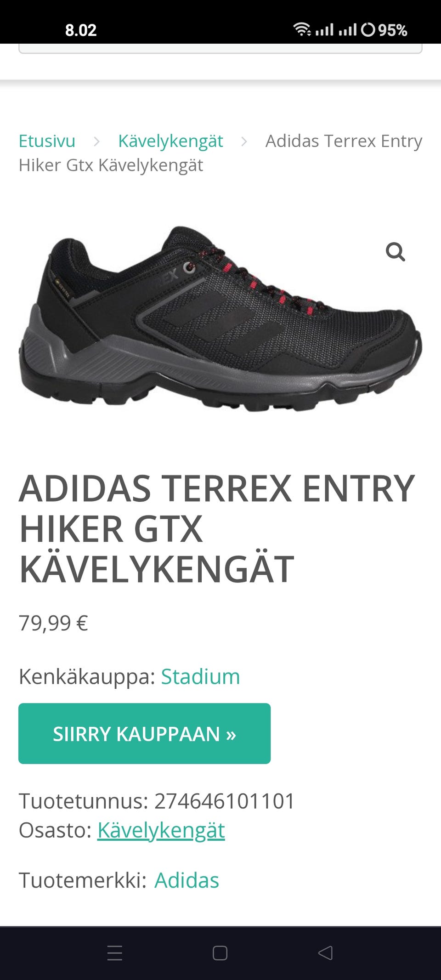This screenshot has height=980, width=441.
Task: Tap the Adidas Terrex shoe product image
Action: (x=220, y=318)
